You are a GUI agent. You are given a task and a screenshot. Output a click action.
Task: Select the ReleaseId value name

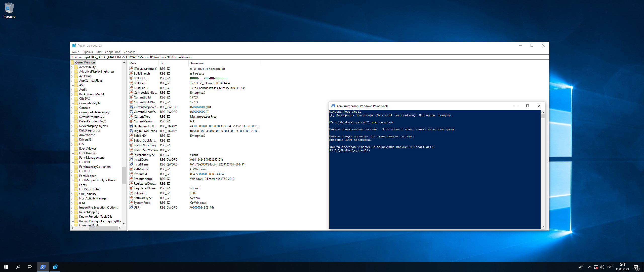140,193
